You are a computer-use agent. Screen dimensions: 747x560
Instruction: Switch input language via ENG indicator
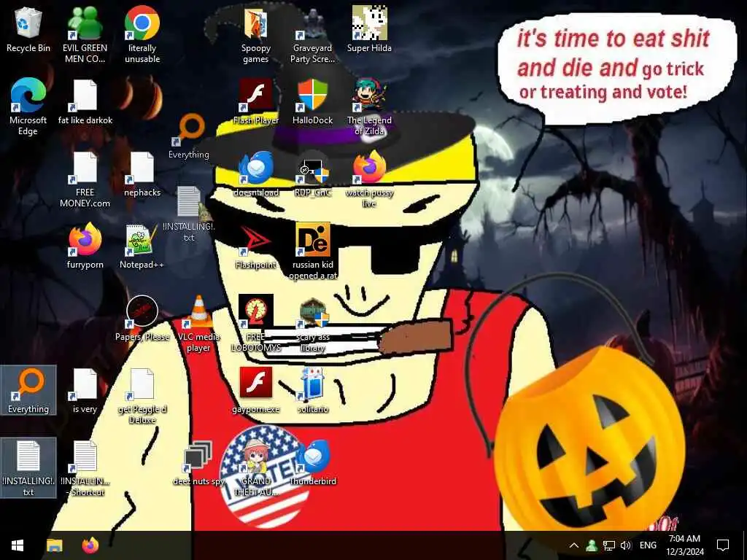648,545
